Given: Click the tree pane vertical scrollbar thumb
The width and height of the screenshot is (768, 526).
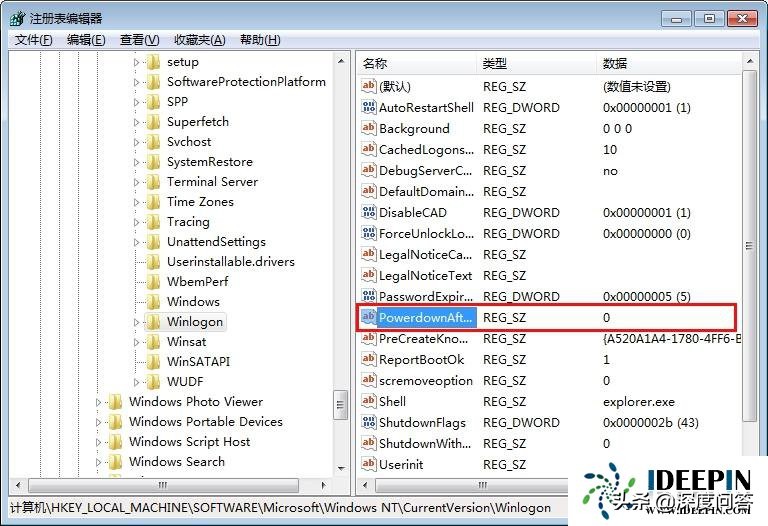Looking at the screenshot, I should click(341, 405).
